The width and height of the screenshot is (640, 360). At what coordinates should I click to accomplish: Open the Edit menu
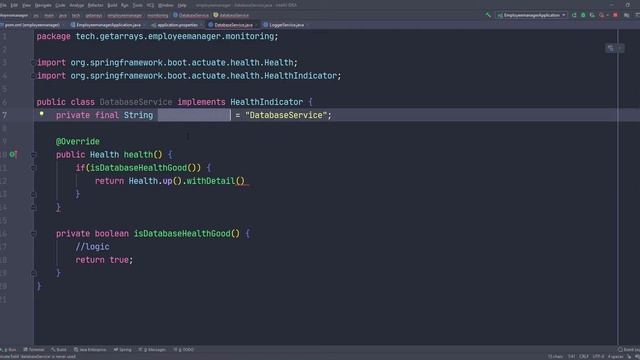point(14,5)
